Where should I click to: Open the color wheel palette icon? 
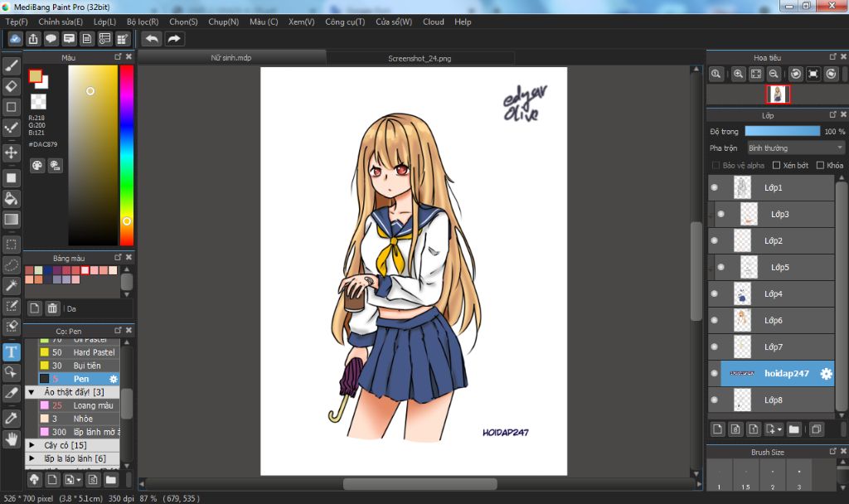[36, 166]
